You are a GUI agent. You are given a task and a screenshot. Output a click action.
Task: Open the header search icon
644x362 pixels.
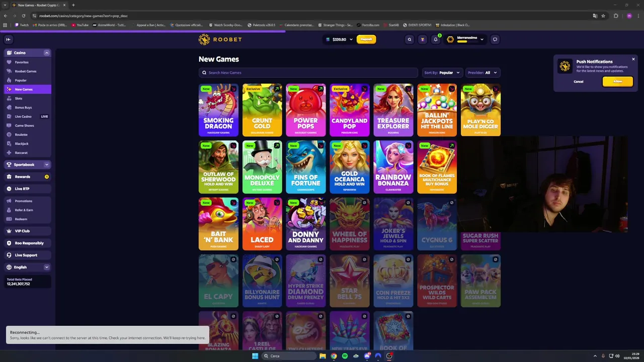point(410,39)
